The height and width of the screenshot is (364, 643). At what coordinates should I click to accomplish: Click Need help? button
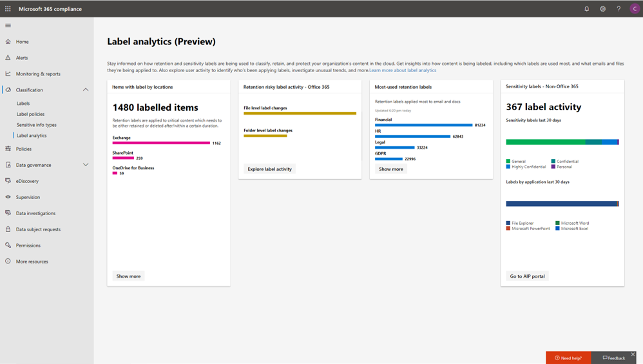click(568, 358)
